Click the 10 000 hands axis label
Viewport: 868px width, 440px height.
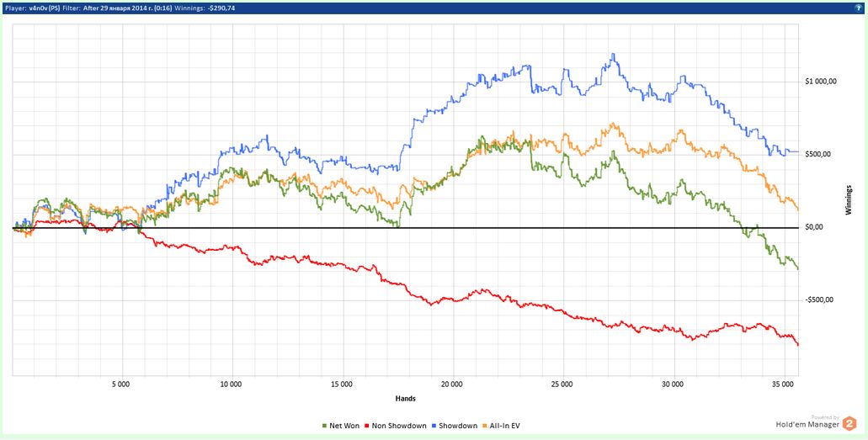231,384
